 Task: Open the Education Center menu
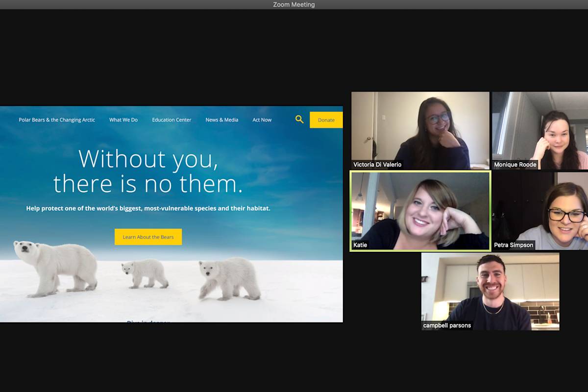coord(171,120)
